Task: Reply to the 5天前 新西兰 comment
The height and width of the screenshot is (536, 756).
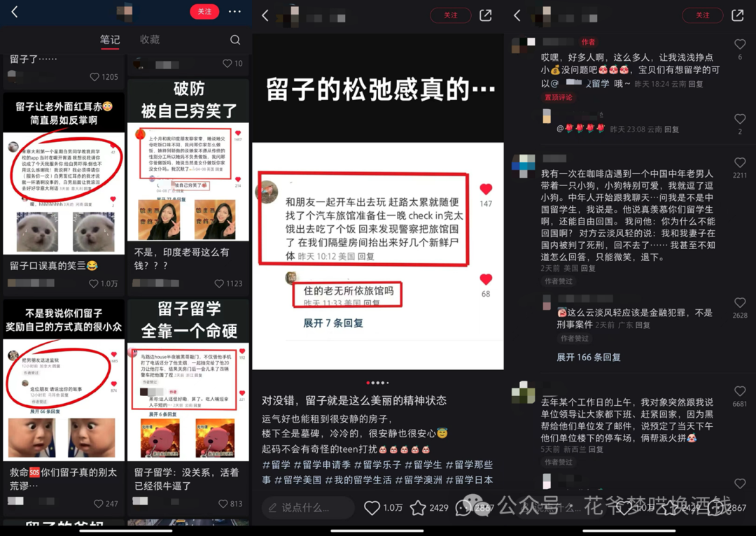Action: coord(596,449)
